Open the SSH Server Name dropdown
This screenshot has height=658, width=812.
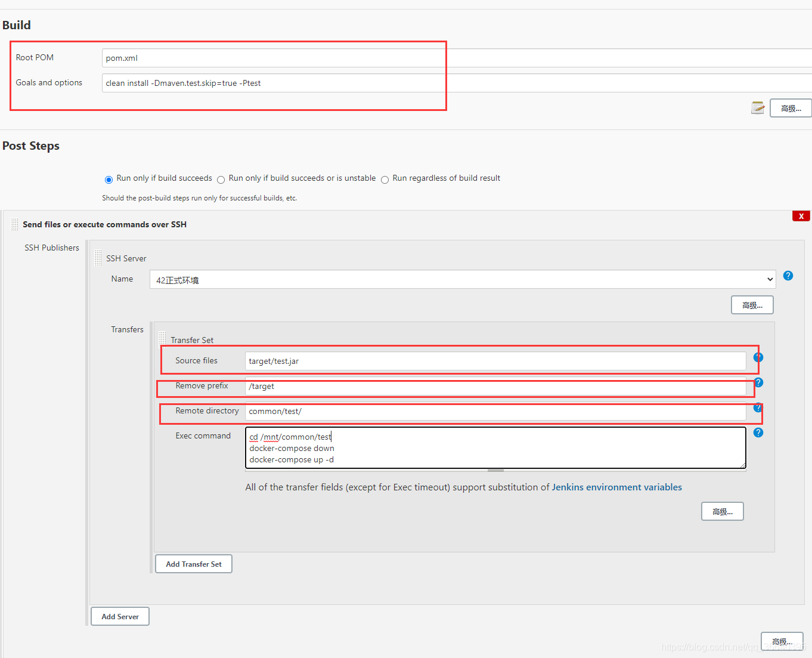pyautogui.click(x=463, y=279)
